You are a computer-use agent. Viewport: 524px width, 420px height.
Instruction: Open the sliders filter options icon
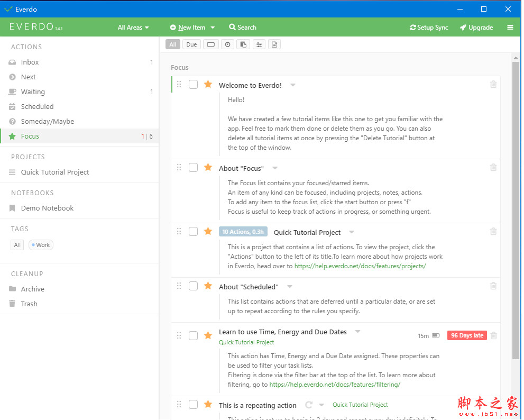[259, 44]
